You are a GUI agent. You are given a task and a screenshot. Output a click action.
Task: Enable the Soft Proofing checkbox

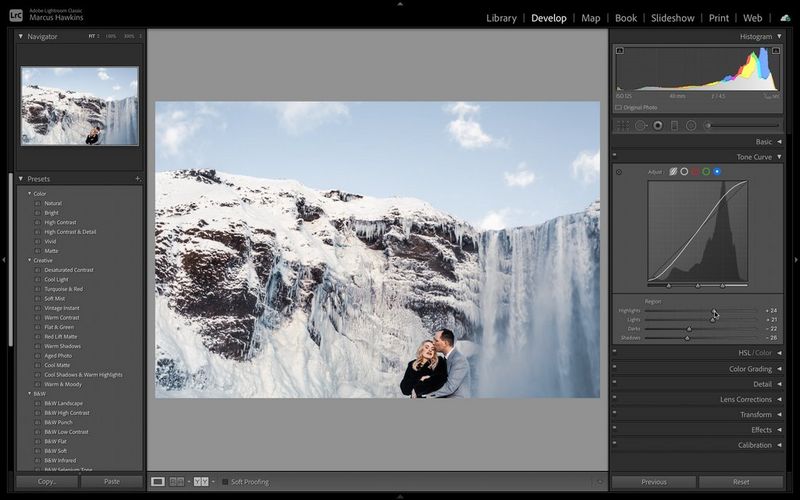click(225, 482)
